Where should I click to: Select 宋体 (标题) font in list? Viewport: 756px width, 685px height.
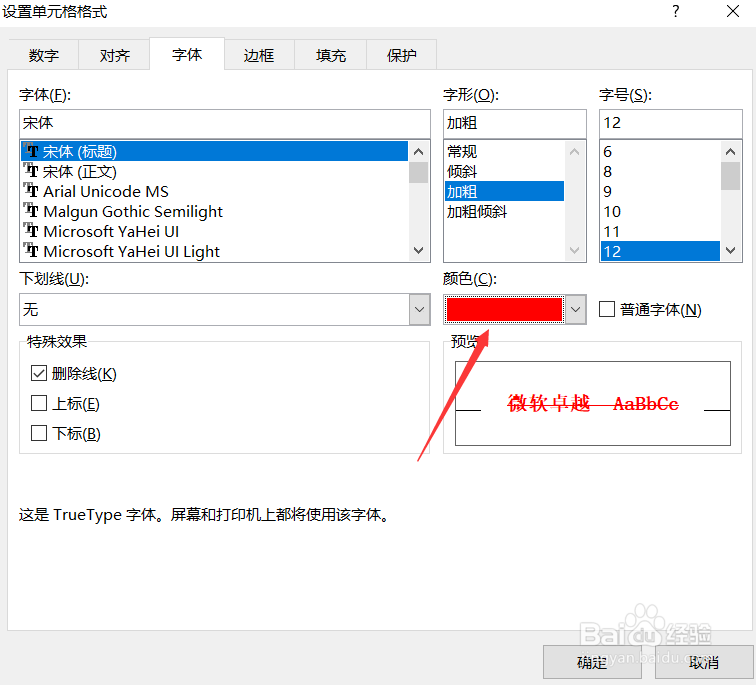click(x=215, y=151)
